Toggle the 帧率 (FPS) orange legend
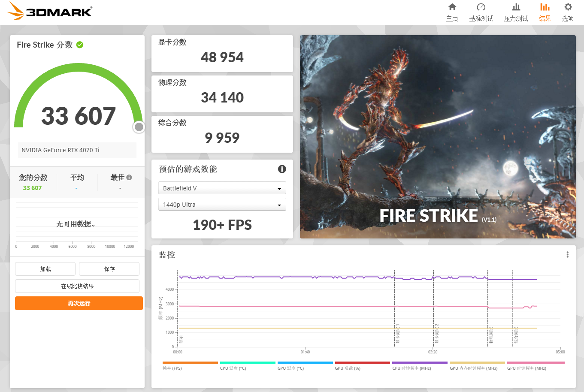584x392 pixels. point(190,366)
